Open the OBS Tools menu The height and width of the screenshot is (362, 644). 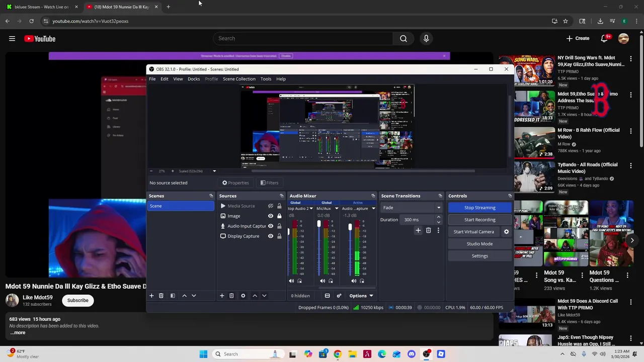tap(266, 79)
